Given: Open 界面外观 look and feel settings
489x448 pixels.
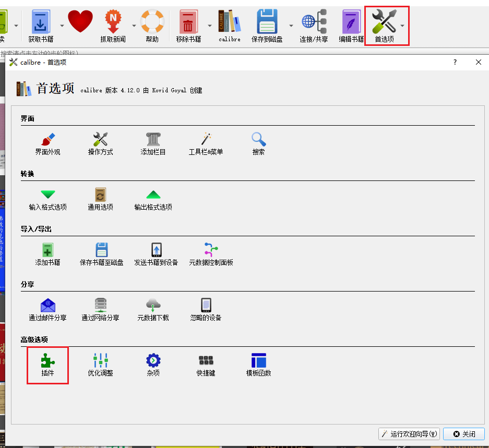Looking at the screenshot, I should [47, 144].
